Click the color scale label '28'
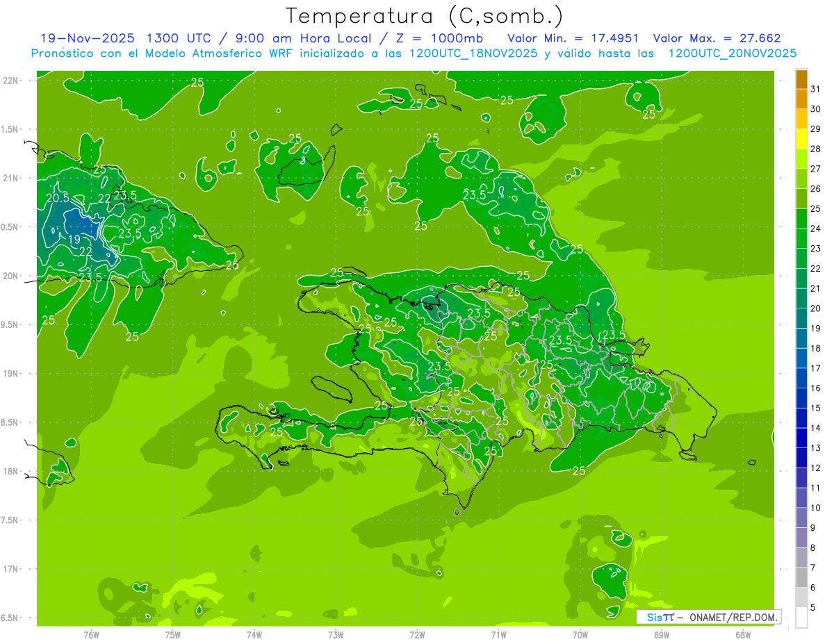 click(x=816, y=149)
